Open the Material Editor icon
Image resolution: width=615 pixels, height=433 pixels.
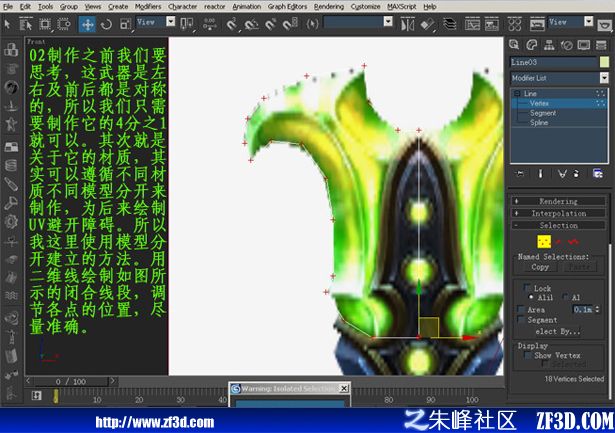[x=515, y=24]
